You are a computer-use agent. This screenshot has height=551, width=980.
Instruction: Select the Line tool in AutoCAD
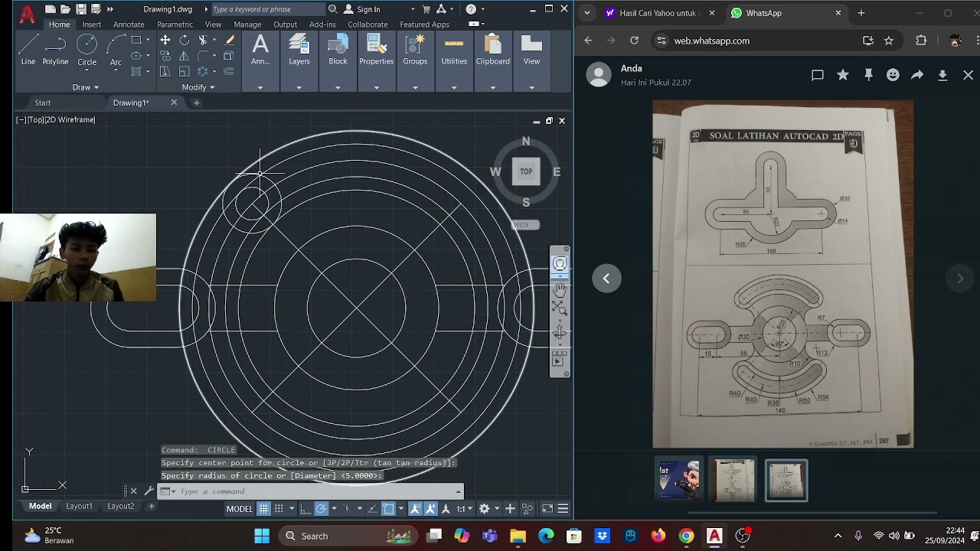pos(28,51)
